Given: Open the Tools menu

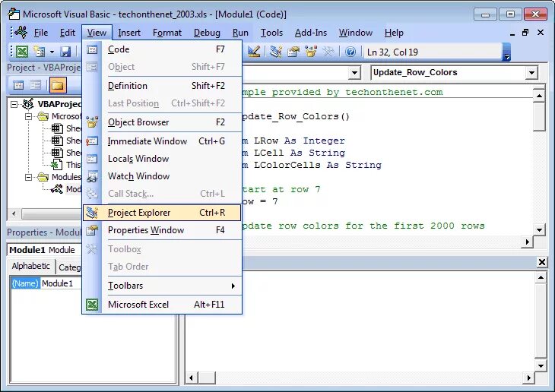Looking at the screenshot, I should pyautogui.click(x=272, y=33).
